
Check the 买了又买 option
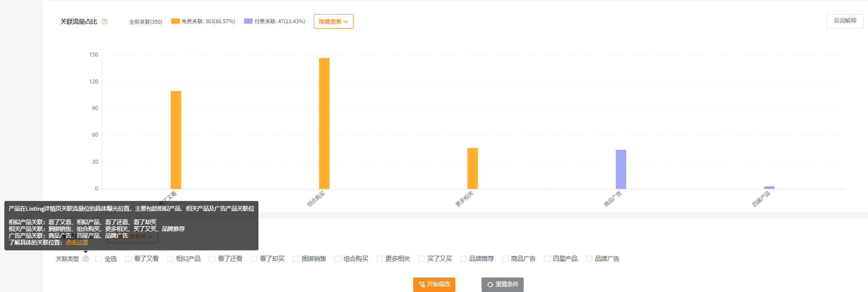422,259
